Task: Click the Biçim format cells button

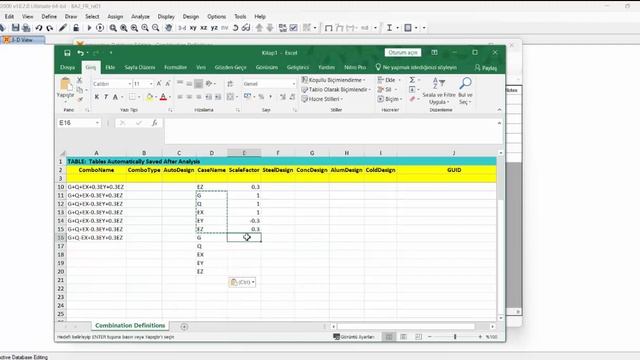Action: click(x=390, y=99)
